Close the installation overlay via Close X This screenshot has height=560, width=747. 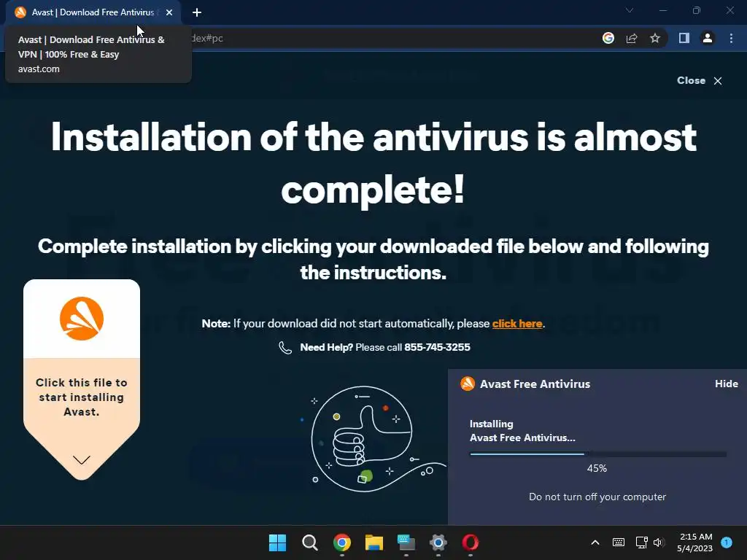click(x=700, y=80)
